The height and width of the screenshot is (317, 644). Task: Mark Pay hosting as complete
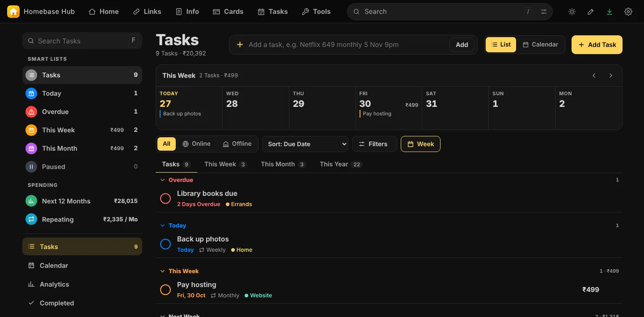[x=165, y=290]
